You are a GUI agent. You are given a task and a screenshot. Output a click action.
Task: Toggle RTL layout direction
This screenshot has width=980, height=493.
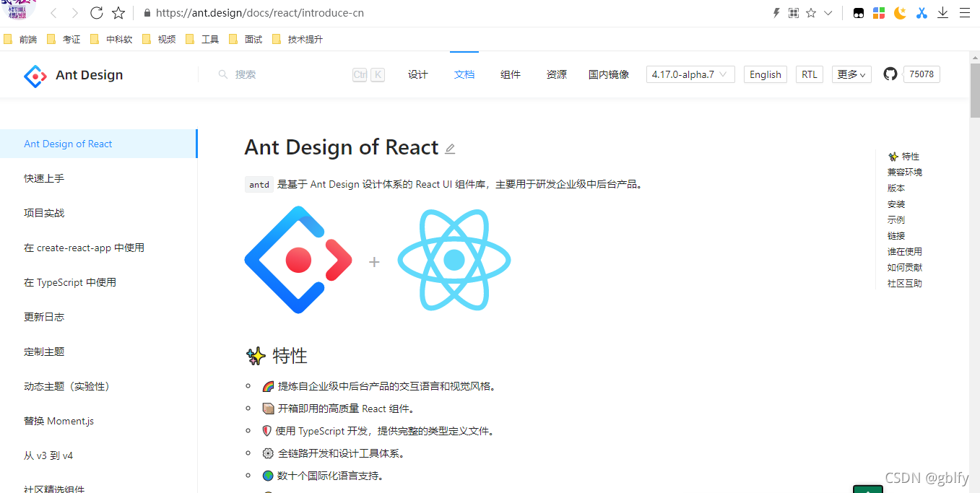pyautogui.click(x=809, y=74)
